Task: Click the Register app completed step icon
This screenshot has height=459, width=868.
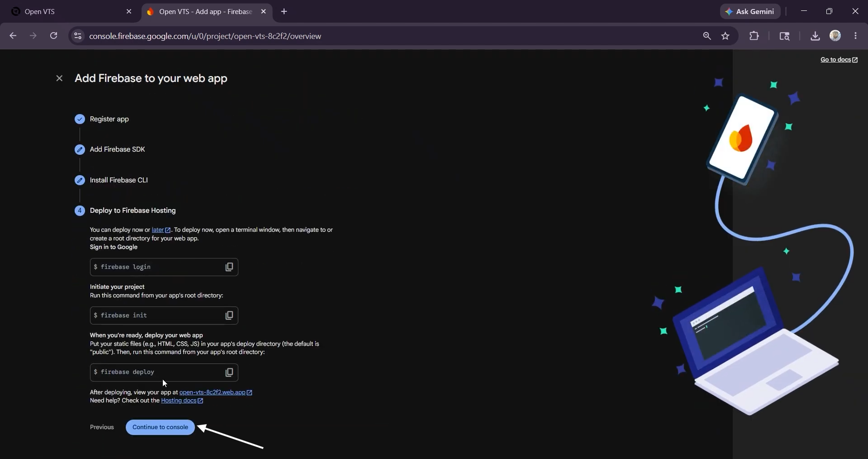Action: [x=80, y=119]
